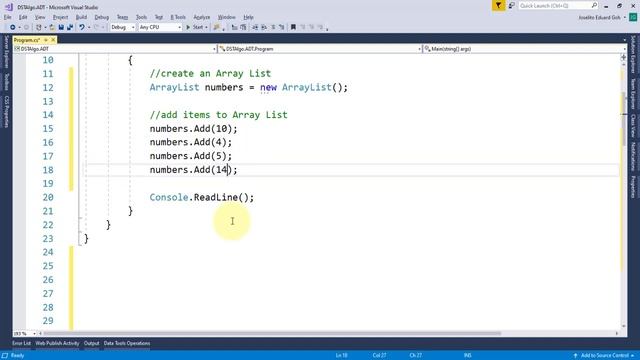The image size is (640, 360).
Task: Open the CSS Properties side tab
Action: (x=6, y=112)
